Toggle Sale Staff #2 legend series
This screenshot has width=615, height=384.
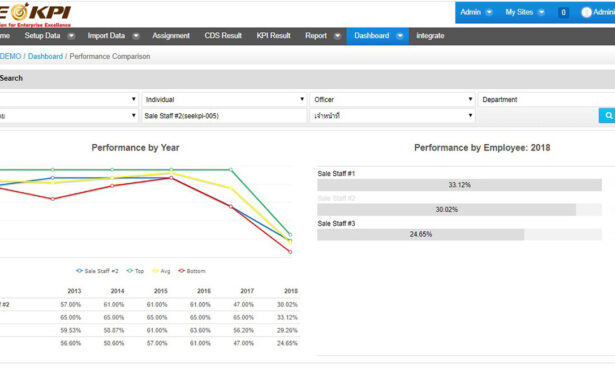click(97, 271)
